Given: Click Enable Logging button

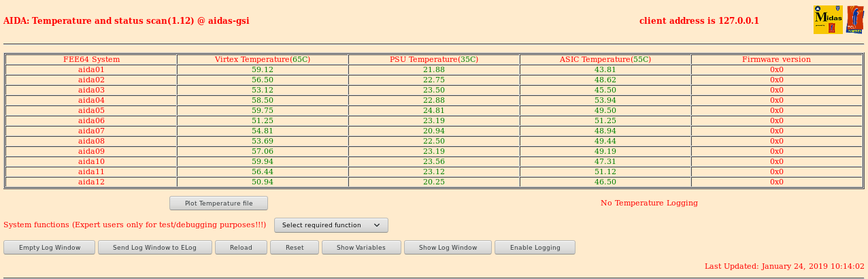Looking at the screenshot, I should pyautogui.click(x=535, y=248).
